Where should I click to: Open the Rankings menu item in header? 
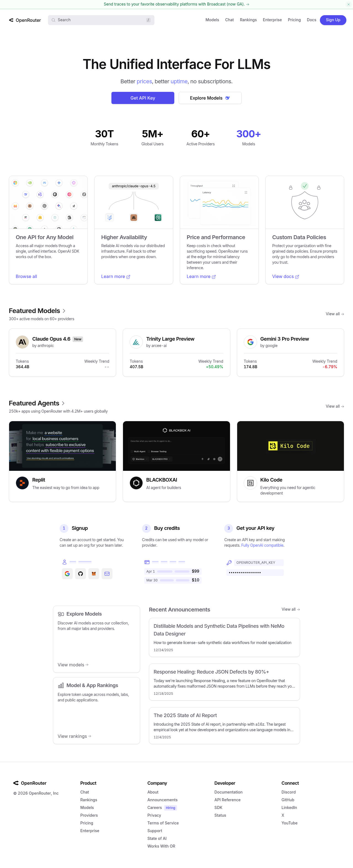248,20
